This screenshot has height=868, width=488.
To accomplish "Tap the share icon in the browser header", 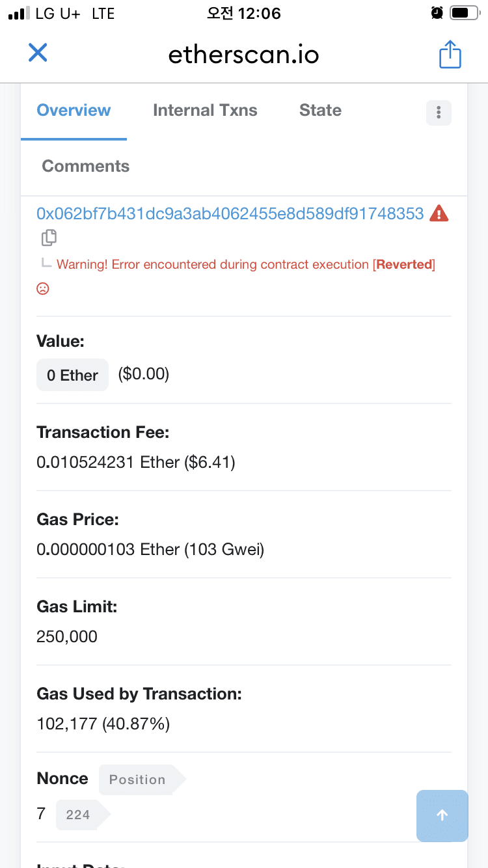I will coord(450,54).
